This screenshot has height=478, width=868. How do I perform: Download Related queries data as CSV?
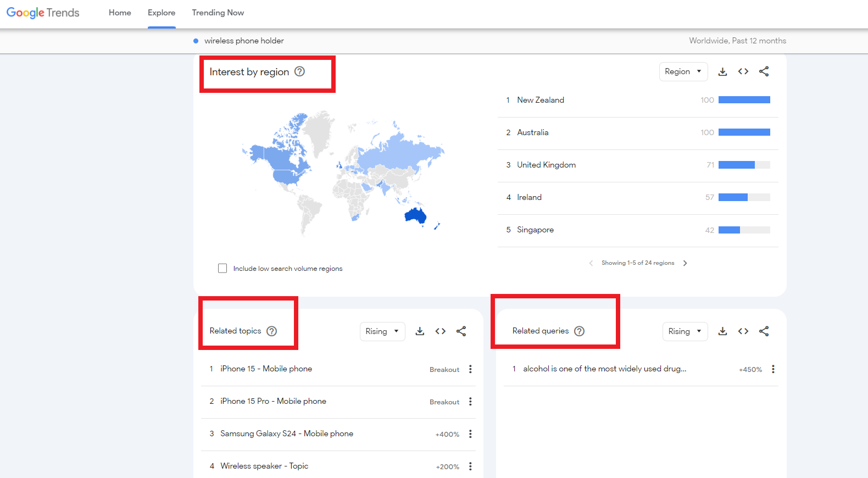point(722,331)
